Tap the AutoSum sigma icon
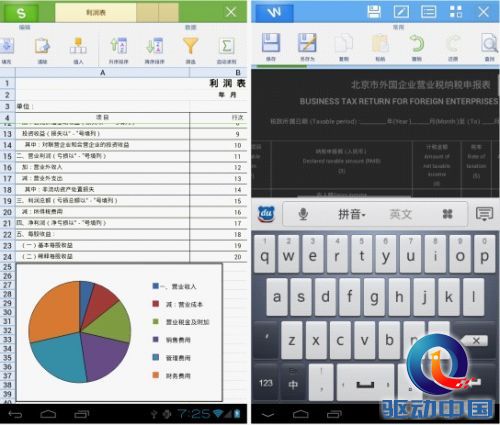Image resolution: width=500 pixels, height=425 pixels. point(227,46)
